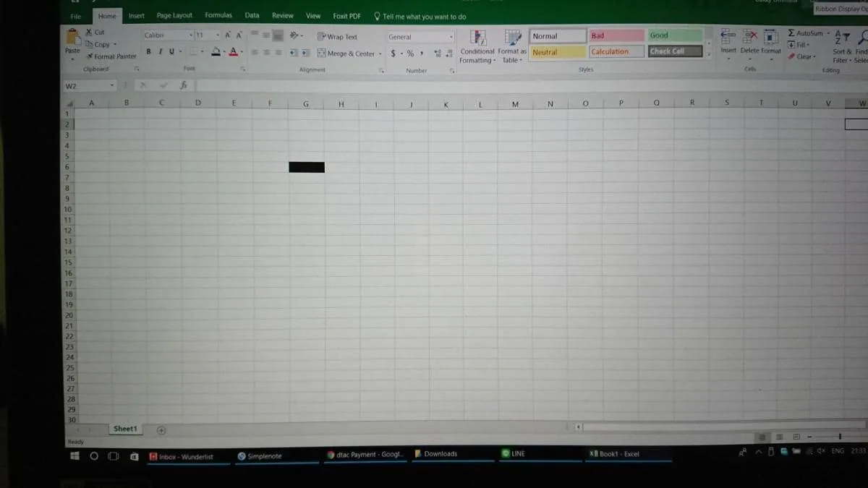Click the Fill Color bucket icon
868x488 pixels.
pos(216,51)
